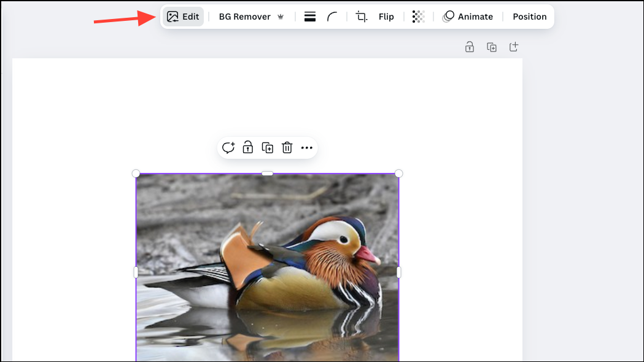Add a comment to the selected image
Screen dimensions: 644x362
click(228, 147)
